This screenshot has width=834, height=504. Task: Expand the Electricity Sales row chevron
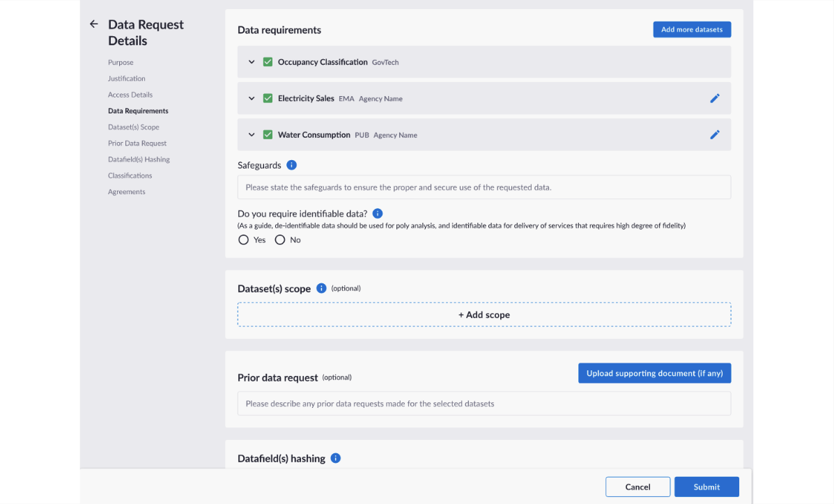[252, 98]
